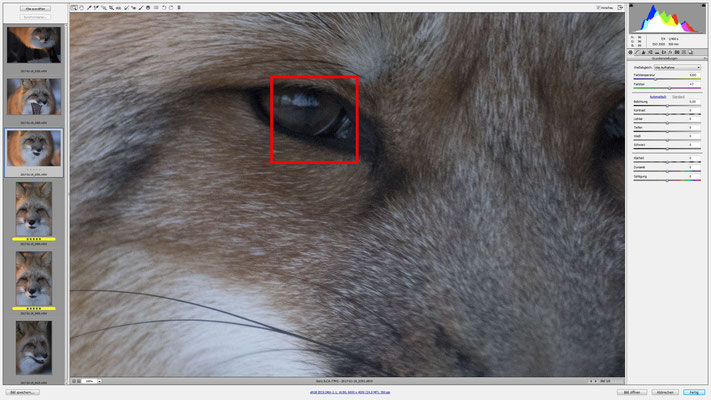The width and height of the screenshot is (711, 400).
Task: Select the Zoom tool in the toolbar
Action: pos(74,8)
